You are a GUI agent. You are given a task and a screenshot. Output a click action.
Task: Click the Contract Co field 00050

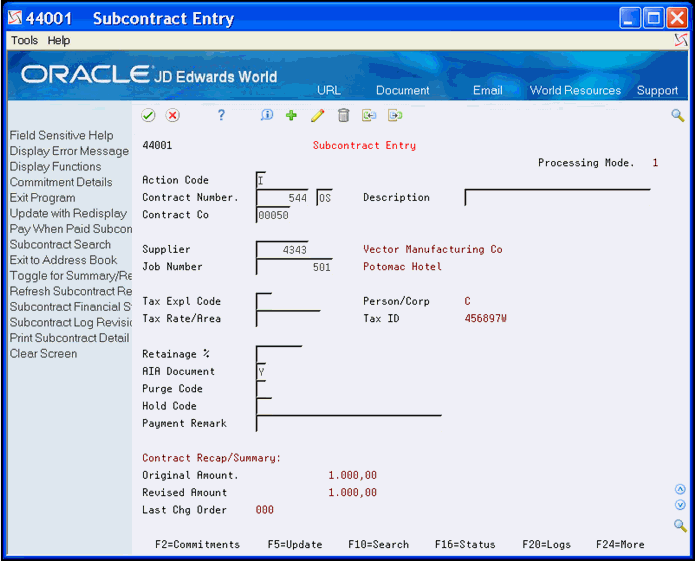[x=273, y=215]
